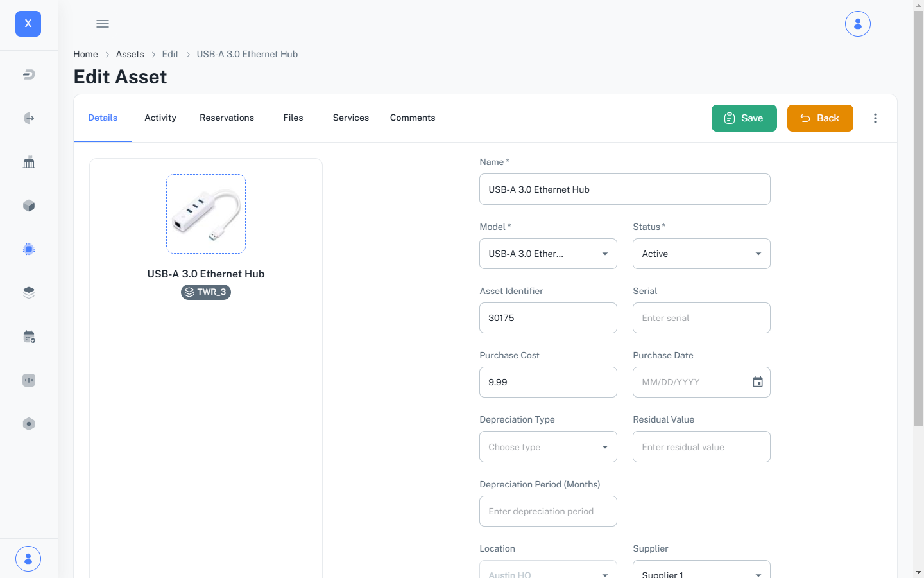Open the Reservations tab

click(x=227, y=118)
